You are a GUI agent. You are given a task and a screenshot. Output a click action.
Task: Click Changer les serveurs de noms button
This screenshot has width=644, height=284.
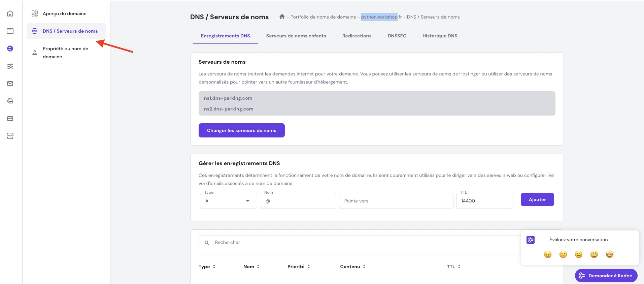tap(241, 130)
